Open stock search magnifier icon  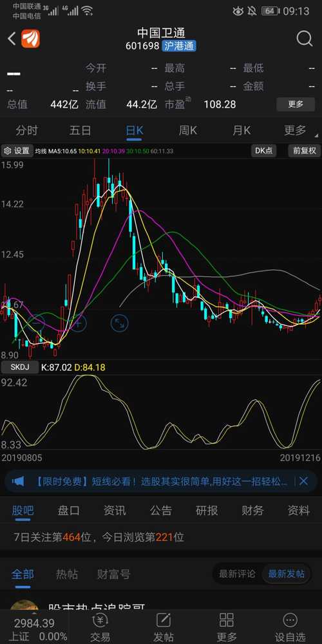pyautogui.click(x=305, y=39)
